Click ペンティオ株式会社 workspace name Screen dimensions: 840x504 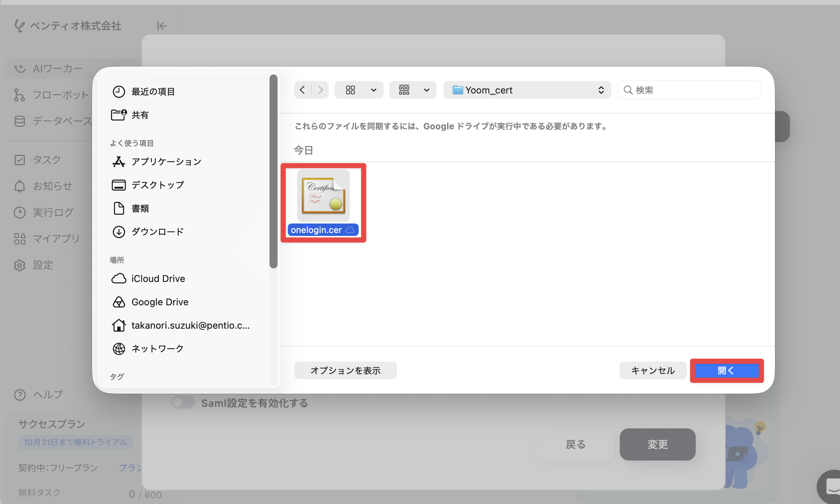[x=76, y=26]
